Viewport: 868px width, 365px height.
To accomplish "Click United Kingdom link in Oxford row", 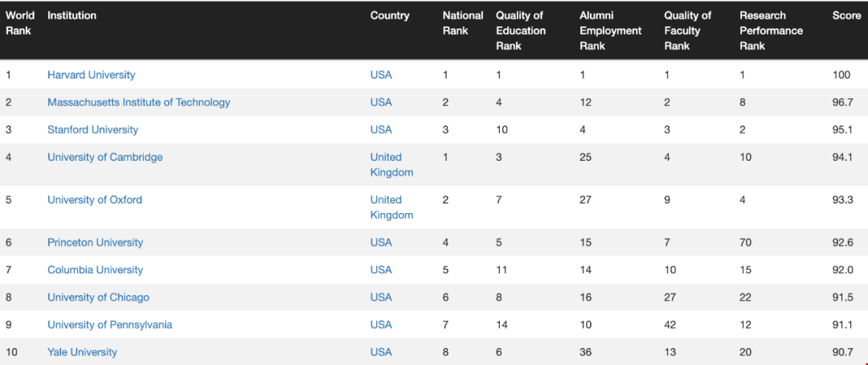I will point(392,207).
